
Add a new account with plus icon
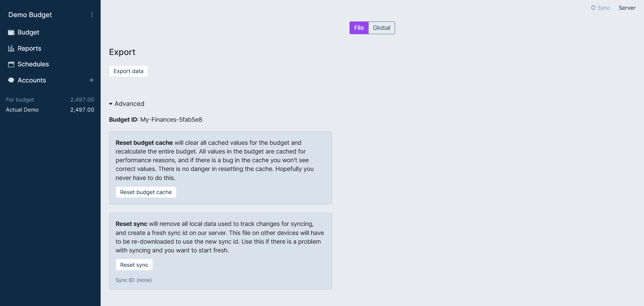[92, 80]
